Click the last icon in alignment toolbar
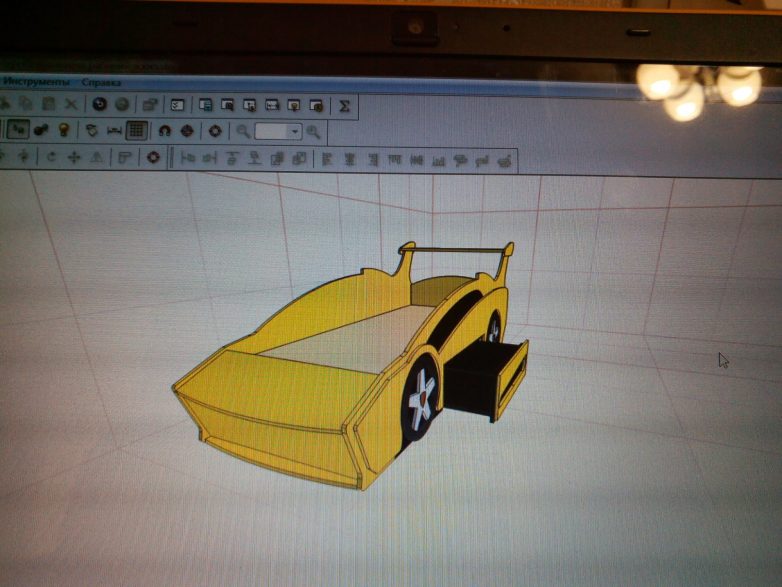 [x=505, y=158]
